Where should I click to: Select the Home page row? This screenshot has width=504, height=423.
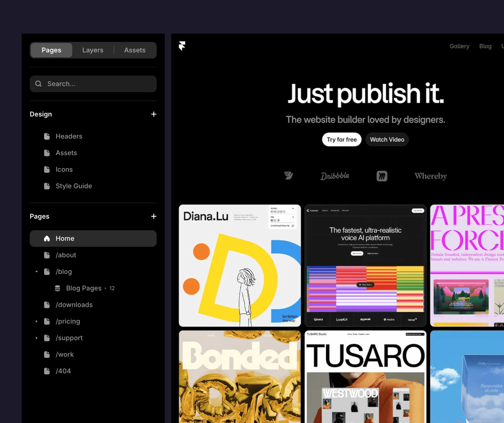(x=93, y=238)
